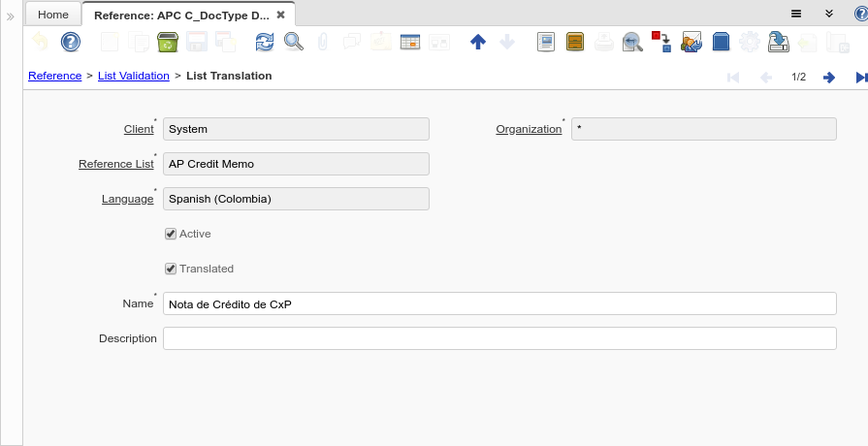Click the Archive cabinet icon
This screenshot has height=446, width=868.
[575, 42]
